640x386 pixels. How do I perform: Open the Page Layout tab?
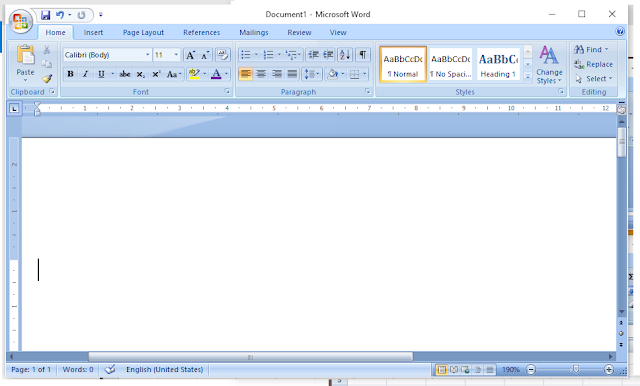143,33
